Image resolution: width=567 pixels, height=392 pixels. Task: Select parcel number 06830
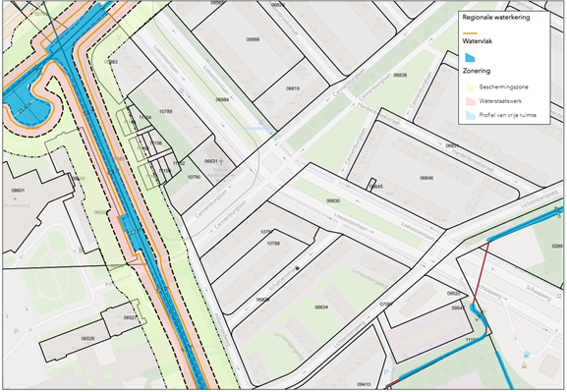click(x=333, y=200)
